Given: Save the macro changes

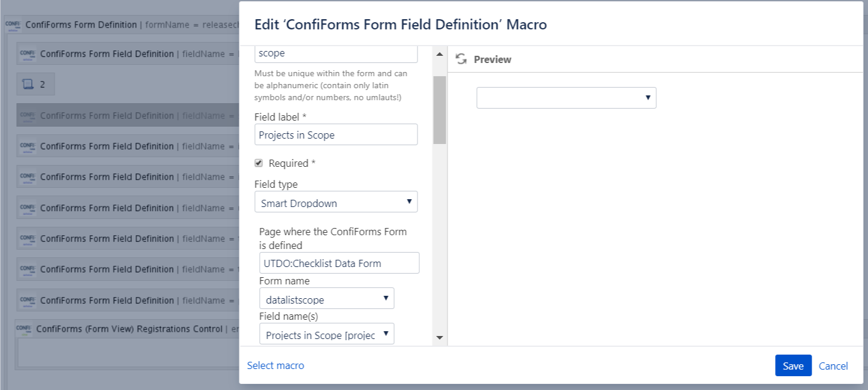Looking at the screenshot, I should [x=792, y=365].
